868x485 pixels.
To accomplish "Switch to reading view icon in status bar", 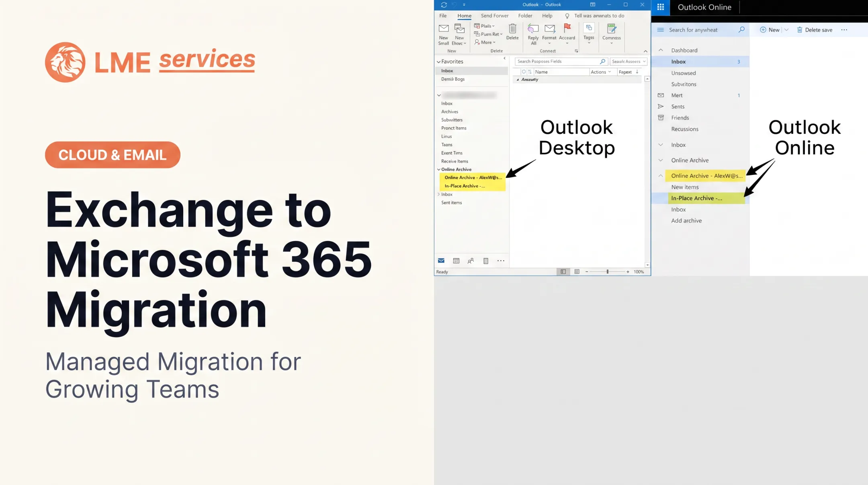I will coord(577,272).
